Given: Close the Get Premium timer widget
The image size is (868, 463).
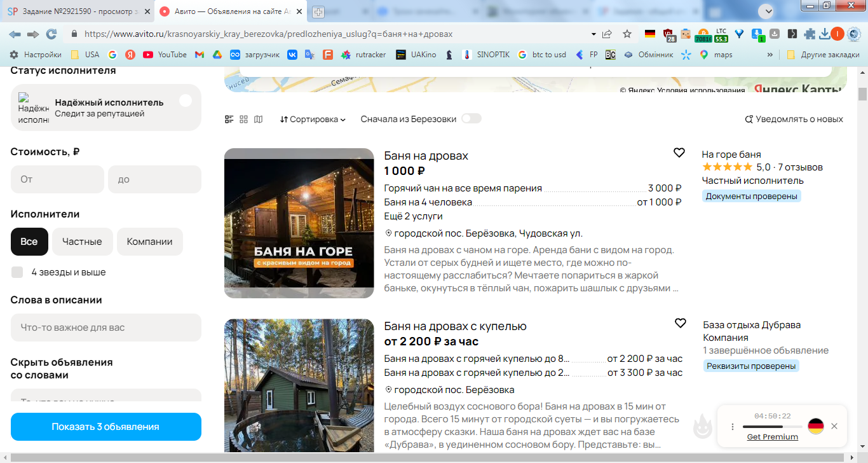Looking at the screenshot, I should [834, 426].
